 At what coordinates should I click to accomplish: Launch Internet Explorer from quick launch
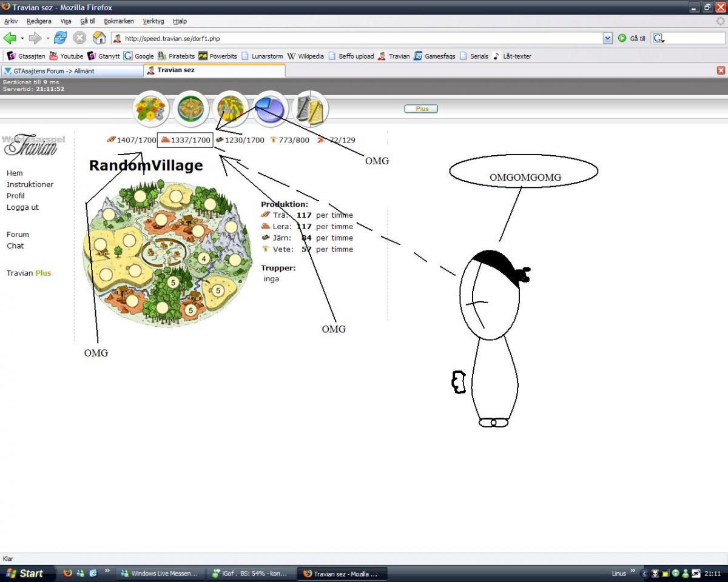(93, 573)
